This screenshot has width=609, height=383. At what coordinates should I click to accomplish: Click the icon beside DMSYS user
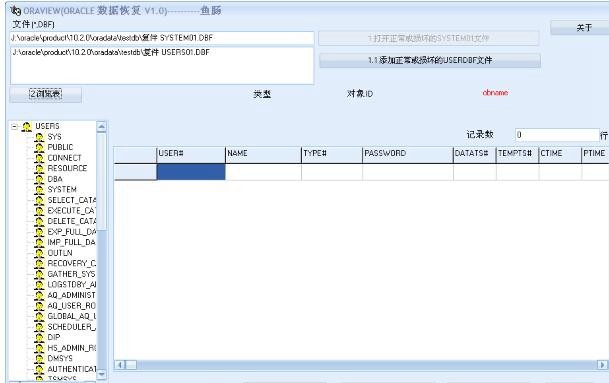(39, 359)
